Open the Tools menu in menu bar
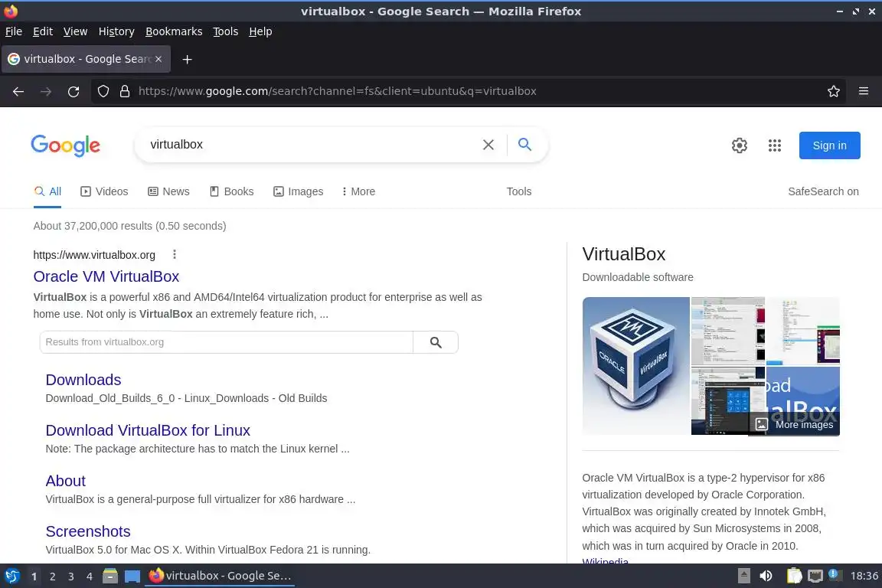The height and width of the screenshot is (588, 882). 226,31
